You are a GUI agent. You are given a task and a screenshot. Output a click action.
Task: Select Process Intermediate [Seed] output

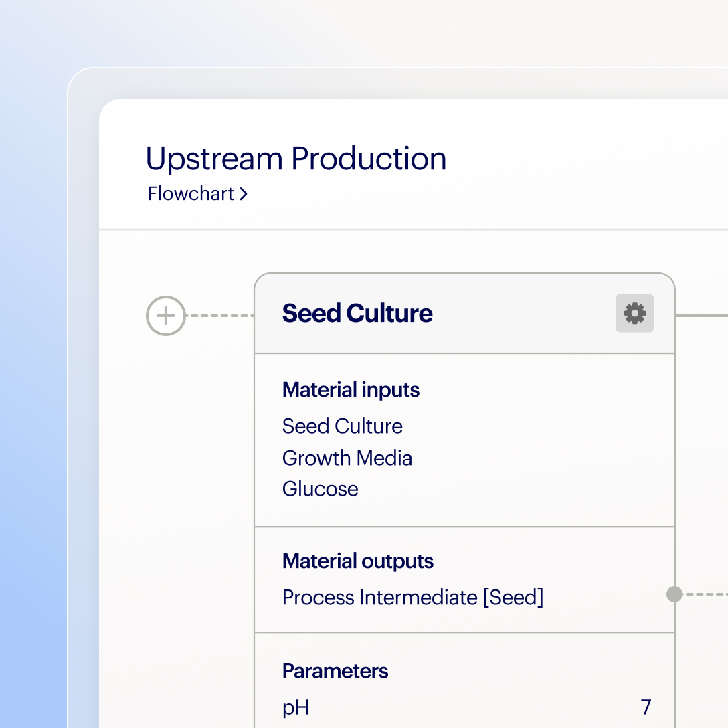(x=412, y=597)
